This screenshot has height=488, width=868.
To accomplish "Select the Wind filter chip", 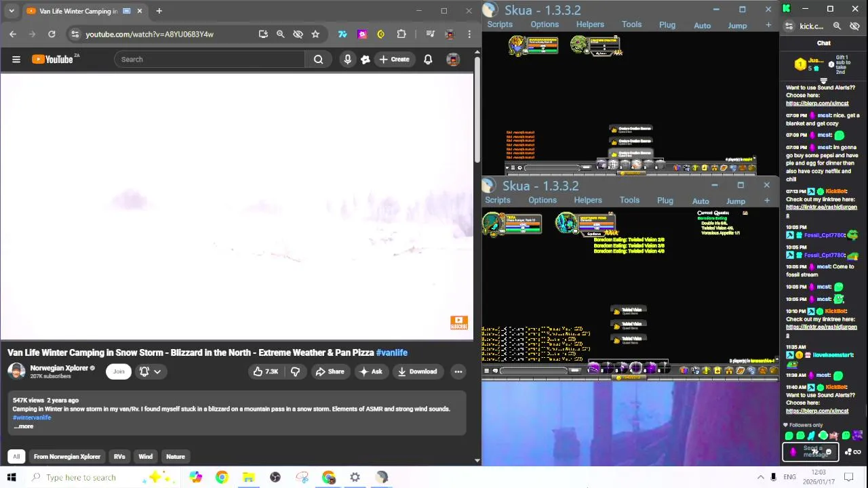I will click(x=145, y=456).
